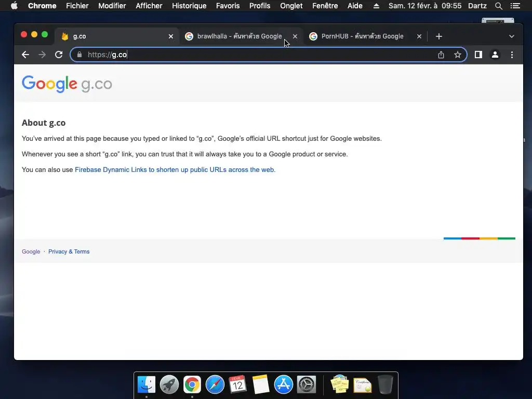The width and height of the screenshot is (532, 399).
Task: Open the Fenêtre menu
Action: click(325, 6)
